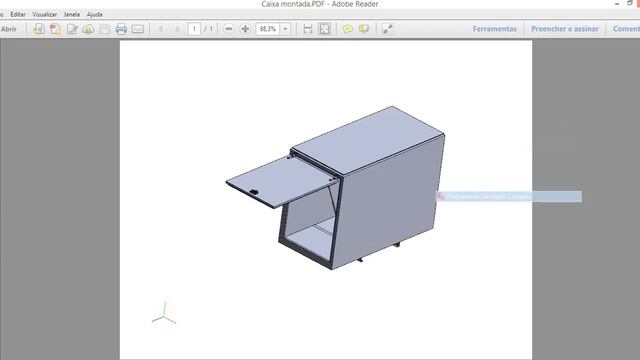Switch to read mode icon

[387, 29]
